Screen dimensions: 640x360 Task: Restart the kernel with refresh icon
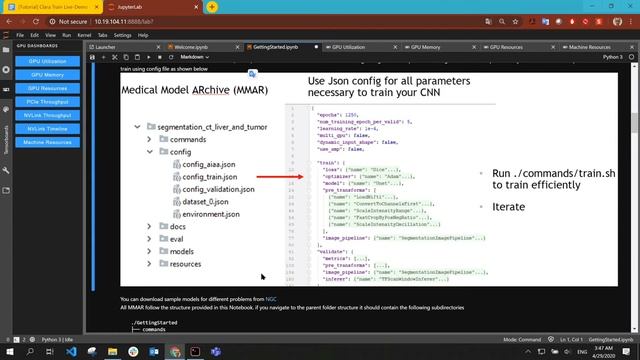coord(171,57)
